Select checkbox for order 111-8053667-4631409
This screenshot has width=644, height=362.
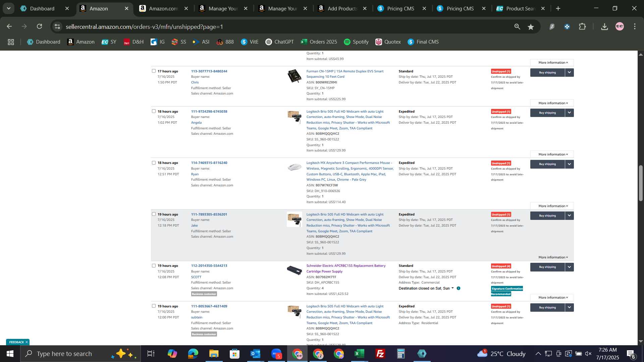click(x=154, y=306)
